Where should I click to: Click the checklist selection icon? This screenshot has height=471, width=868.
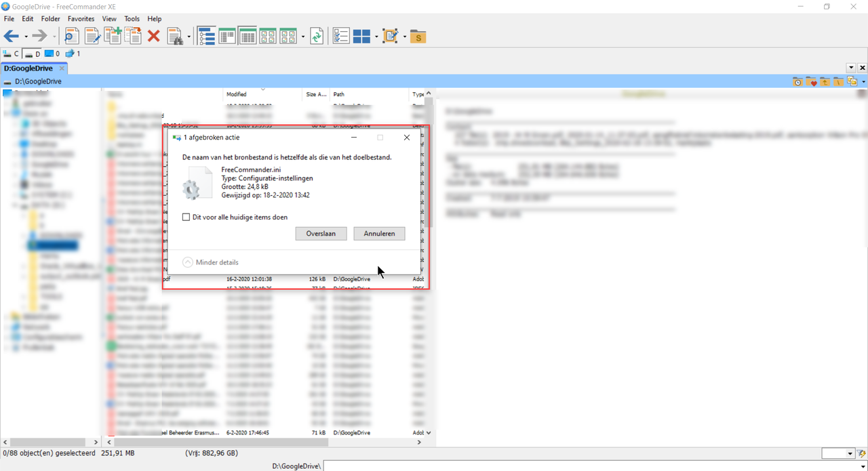[341, 36]
